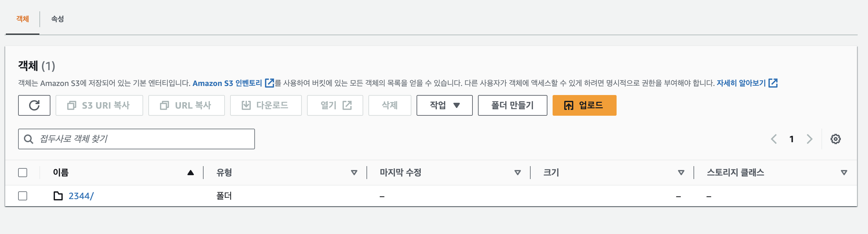Open the 작업 actions dropdown

pos(444,105)
